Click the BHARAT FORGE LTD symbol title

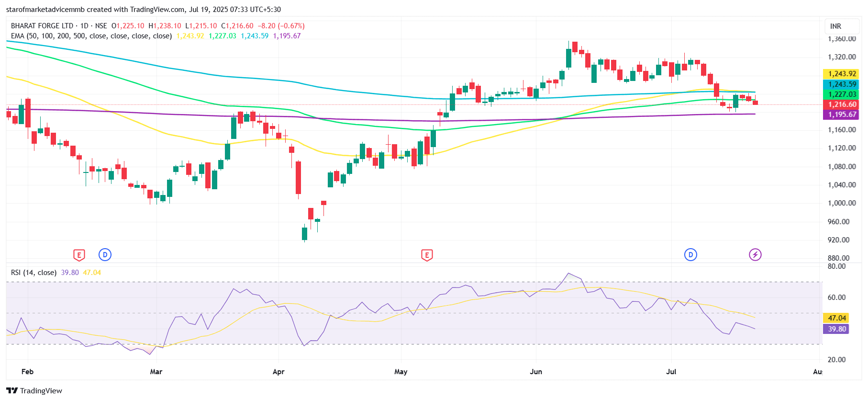click(42, 26)
